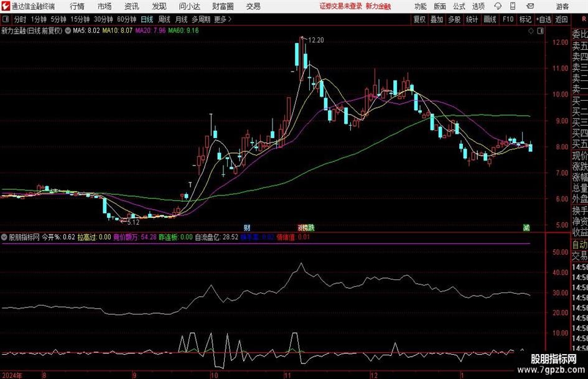Click the 跌 marker below November candles

311,228
